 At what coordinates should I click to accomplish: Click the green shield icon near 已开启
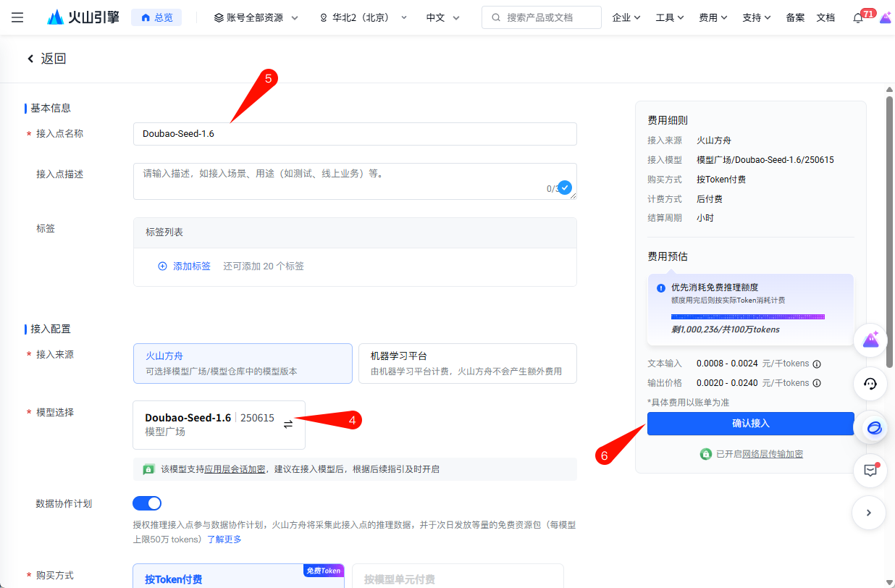pyautogui.click(x=706, y=454)
